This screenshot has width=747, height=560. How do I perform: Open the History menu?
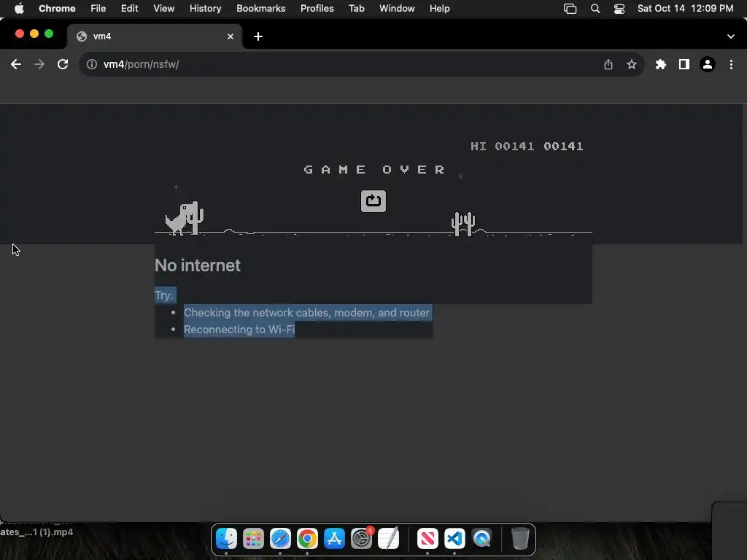click(x=205, y=8)
